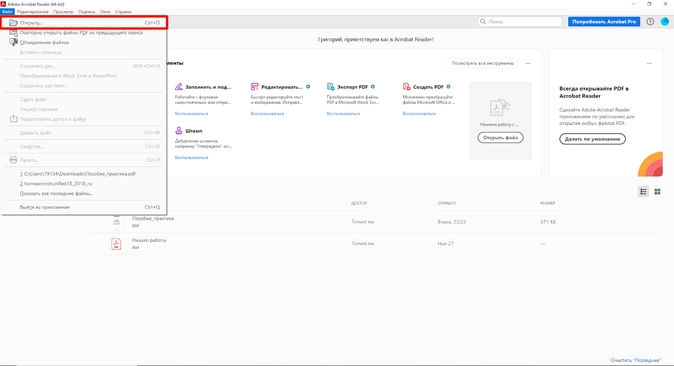This screenshot has width=674, height=366.
Task: Click Воспользоваться under Редактировать
Action: tap(267, 114)
